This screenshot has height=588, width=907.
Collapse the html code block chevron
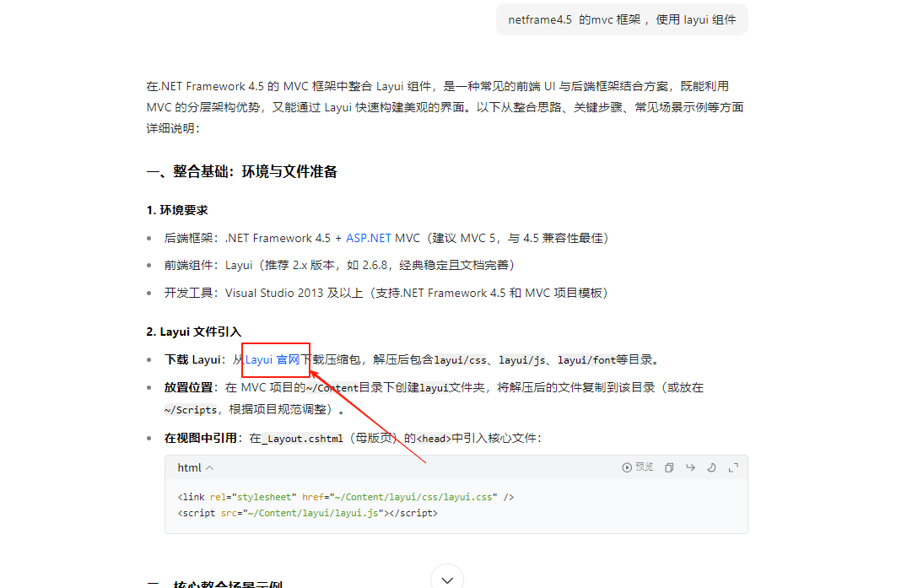[x=210, y=467]
